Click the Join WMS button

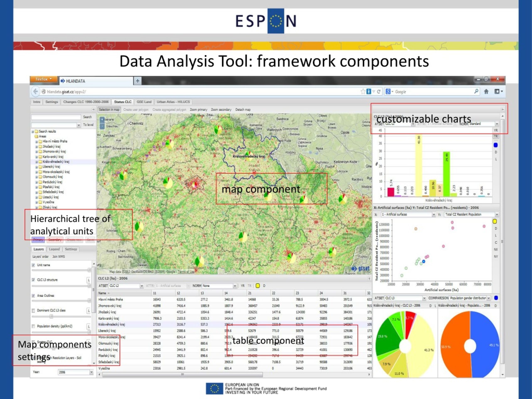click(58, 257)
